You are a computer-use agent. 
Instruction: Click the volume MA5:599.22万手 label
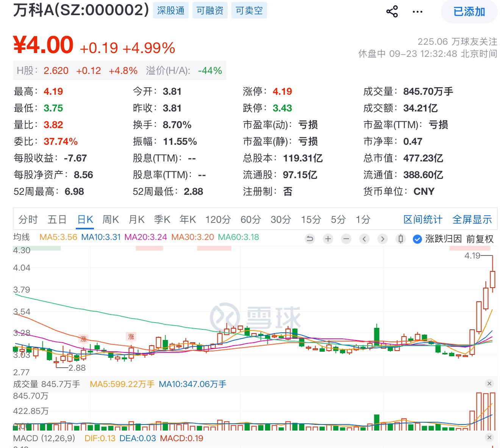[x=122, y=384]
